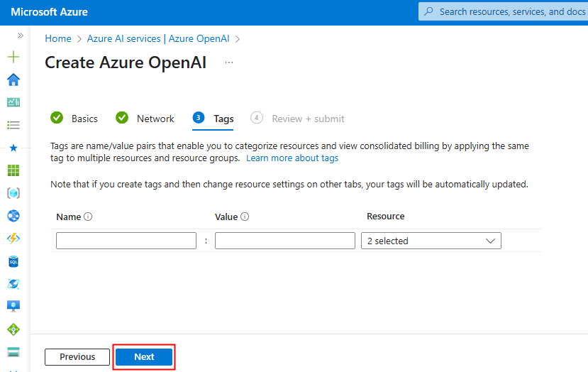Viewport: 588px width, 372px height.
Task: Open the Resource '2 selected' dropdown
Action: [x=431, y=241]
